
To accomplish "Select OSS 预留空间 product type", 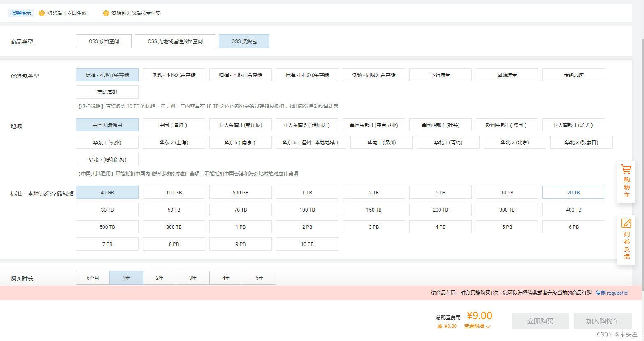I will tap(104, 41).
